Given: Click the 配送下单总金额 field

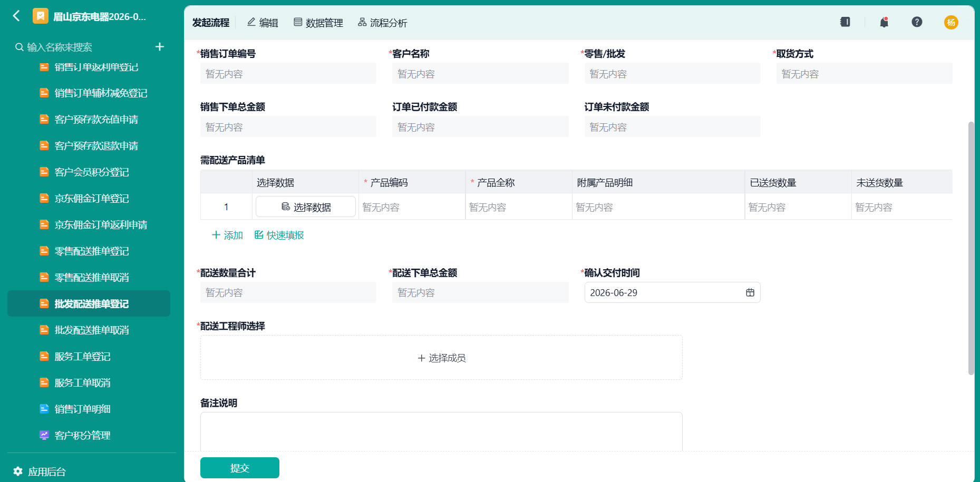Looking at the screenshot, I should coord(480,293).
